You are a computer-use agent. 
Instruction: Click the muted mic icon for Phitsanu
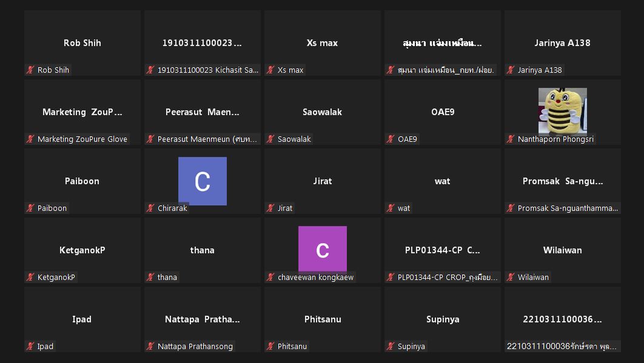(x=270, y=346)
